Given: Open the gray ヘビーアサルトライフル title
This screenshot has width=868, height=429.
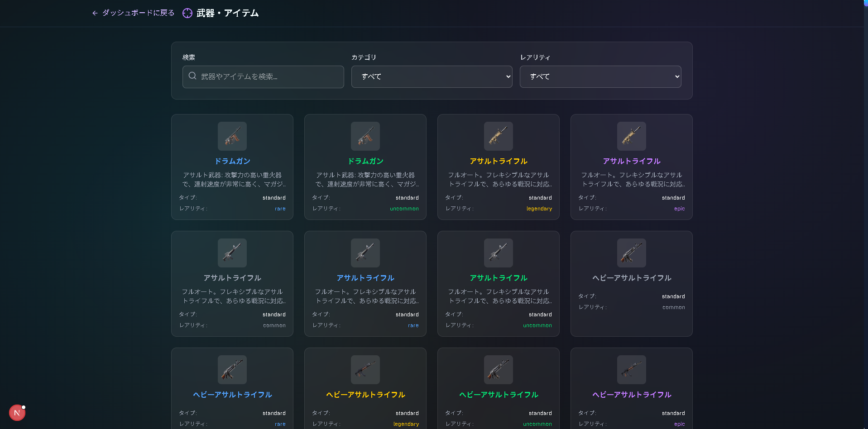Looking at the screenshot, I should [632, 278].
